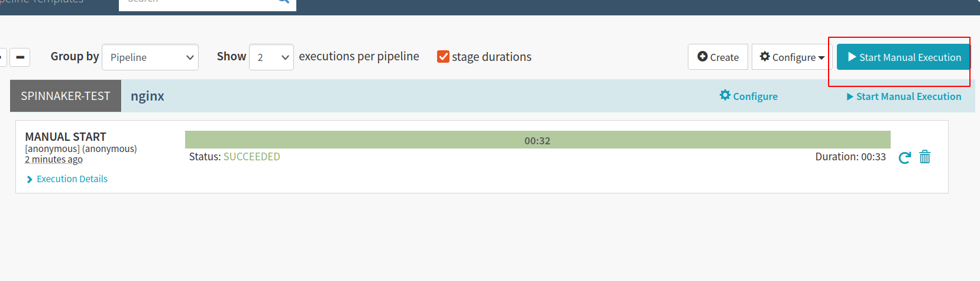This screenshot has height=281, width=980.
Task: Open the Show executions count dropdown
Action: (271, 57)
